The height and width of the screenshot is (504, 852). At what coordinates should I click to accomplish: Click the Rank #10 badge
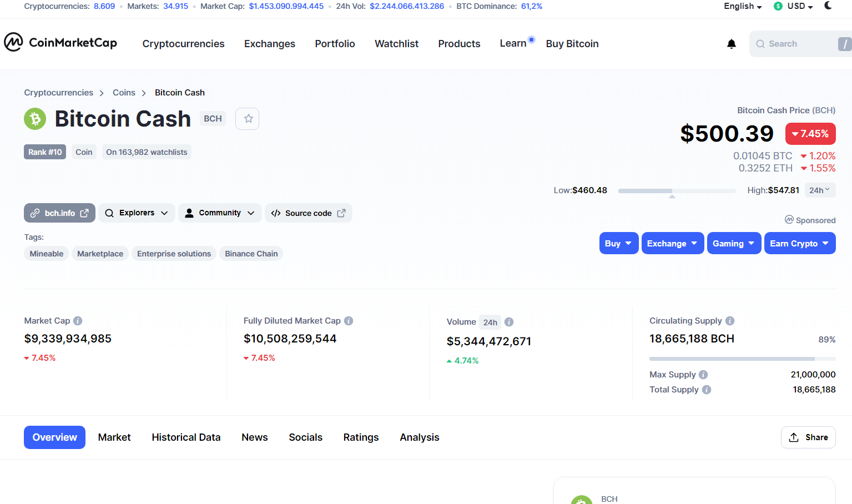click(x=45, y=152)
